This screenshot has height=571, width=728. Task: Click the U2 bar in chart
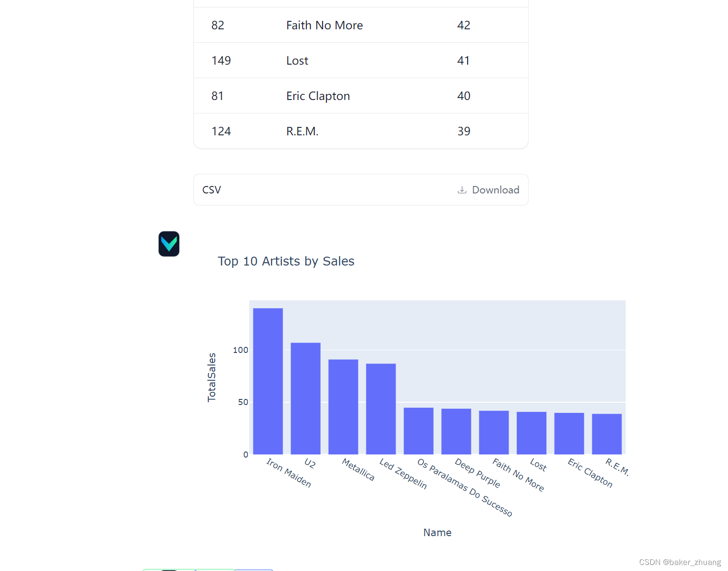(x=305, y=398)
